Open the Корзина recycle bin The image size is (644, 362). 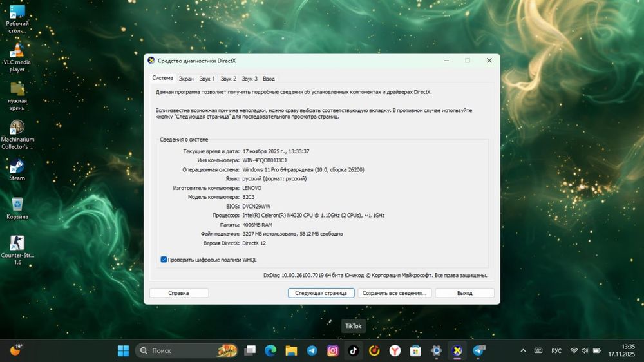[17, 208]
